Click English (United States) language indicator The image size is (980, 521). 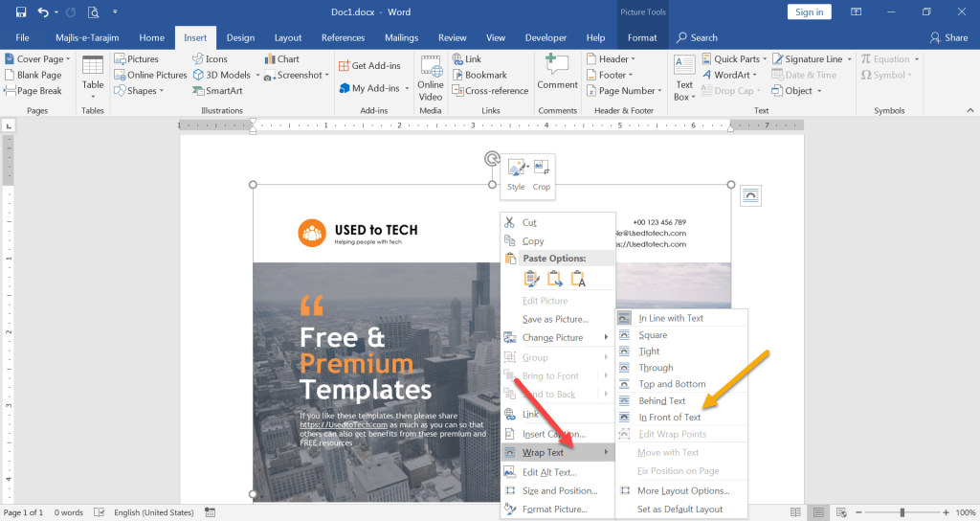point(154,512)
